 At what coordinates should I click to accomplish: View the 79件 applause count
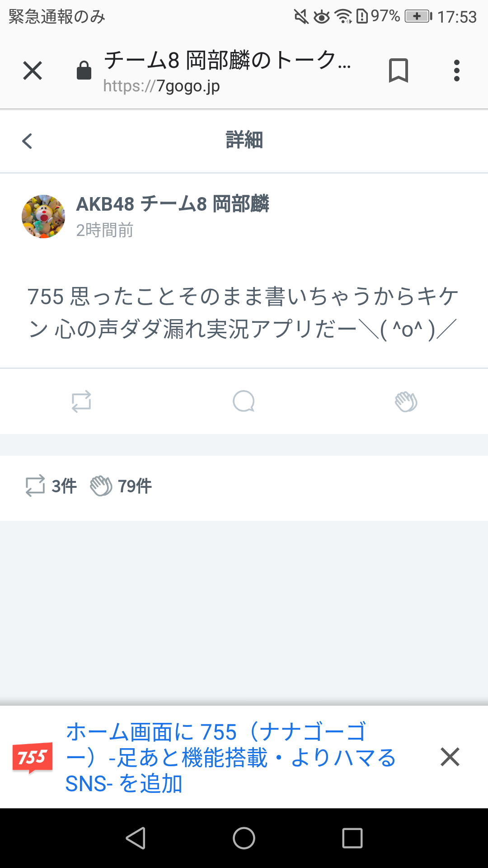[x=121, y=486]
